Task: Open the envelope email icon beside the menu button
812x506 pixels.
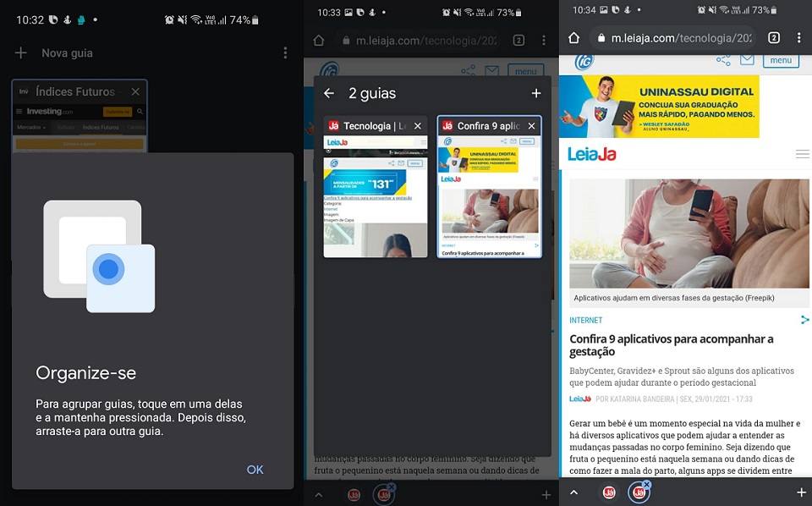Action: (747, 60)
